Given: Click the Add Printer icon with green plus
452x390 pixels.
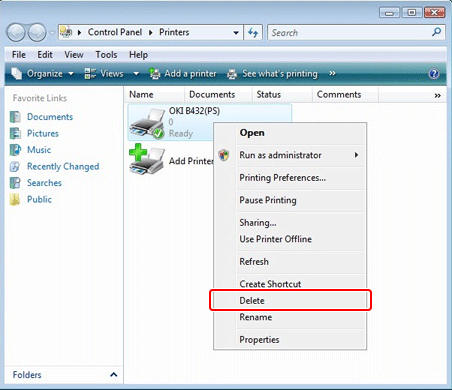Looking at the screenshot, I should (x=147, y=159).
